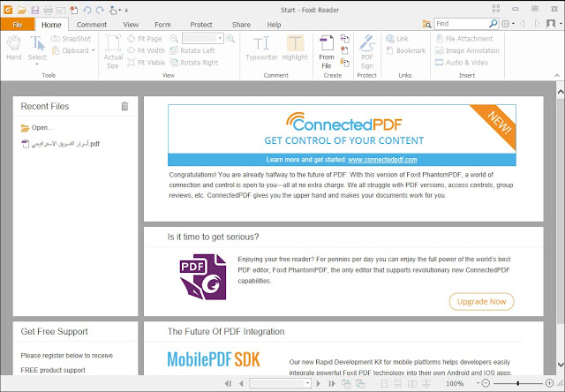Image resolution: width=565 pixels, height=392 pixels.
Task: Open the www.connectedpdf.com link
Action: pyautogui.click(x=382, y=160)
